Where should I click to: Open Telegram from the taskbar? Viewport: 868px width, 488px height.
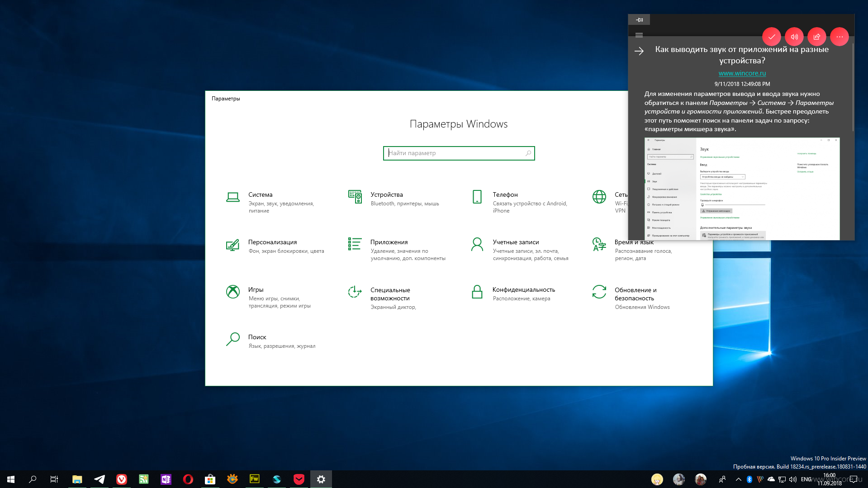coord(100,479)
